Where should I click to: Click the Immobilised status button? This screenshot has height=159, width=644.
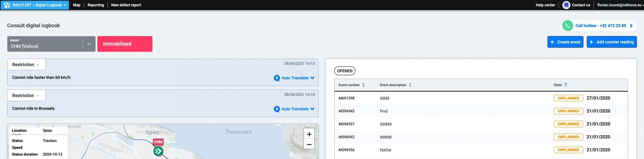(125, 44)
